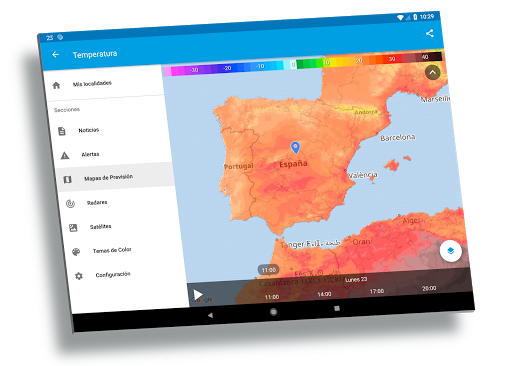Click the España label on the map

[x=293, y=164]
